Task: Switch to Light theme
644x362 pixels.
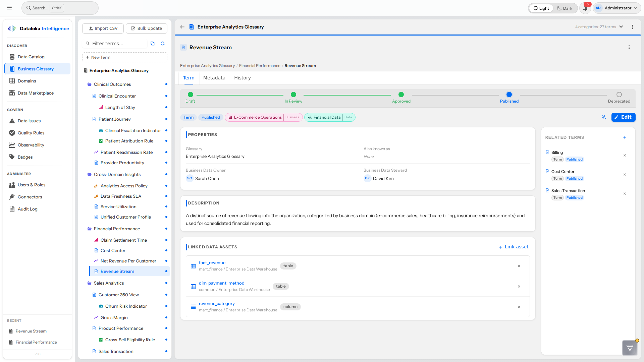Action: point(541,8)
